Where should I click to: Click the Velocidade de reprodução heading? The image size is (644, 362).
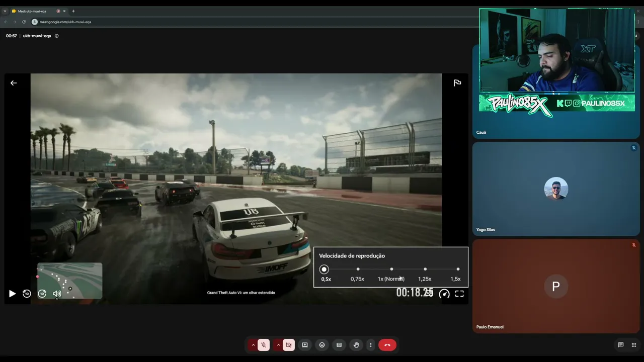tap(352, 256)
